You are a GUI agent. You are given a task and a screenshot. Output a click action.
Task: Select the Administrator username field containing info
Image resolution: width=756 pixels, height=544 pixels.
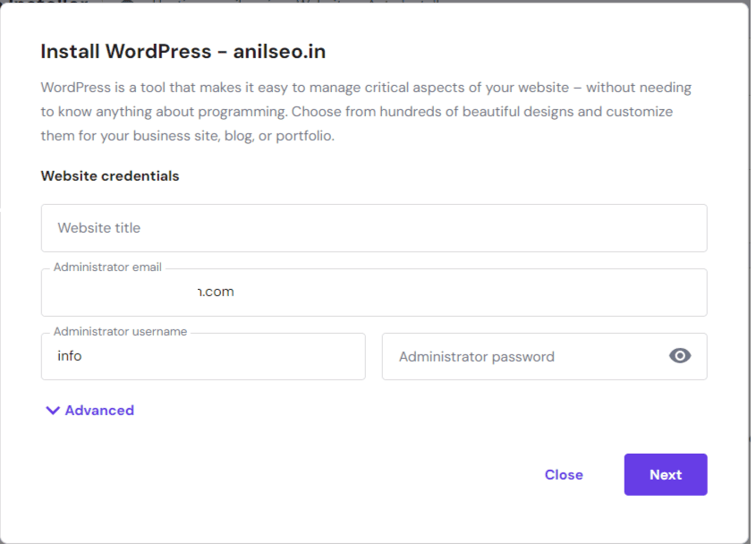203,356
